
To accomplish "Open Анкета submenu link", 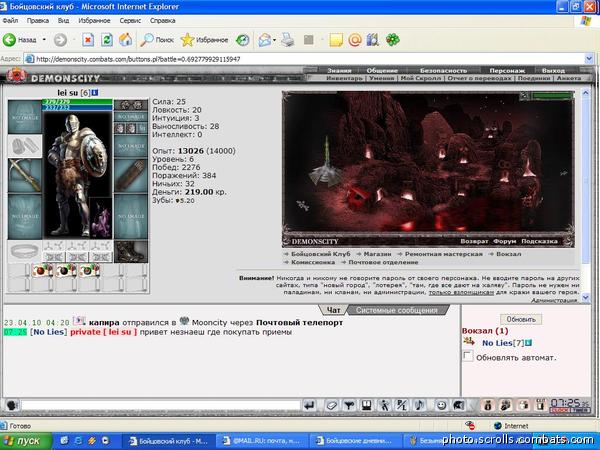I will point(569,78).
